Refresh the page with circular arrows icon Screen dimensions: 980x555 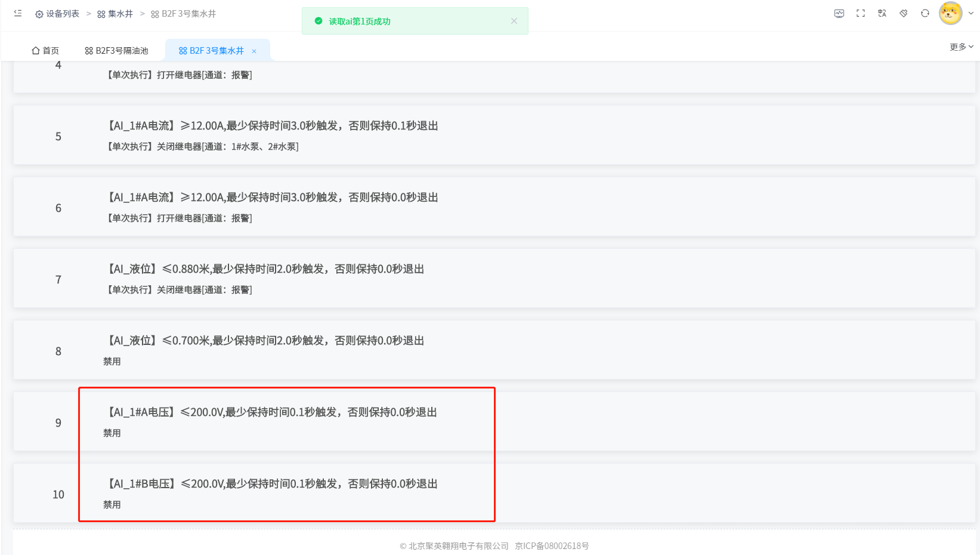(x=925, y=13)
